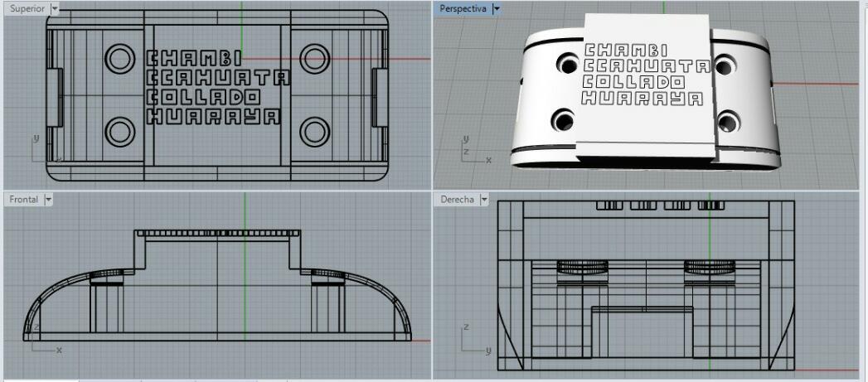
Task: Activate the Superior viewport title
Action: pyautogui.click(x=27, y=9)
